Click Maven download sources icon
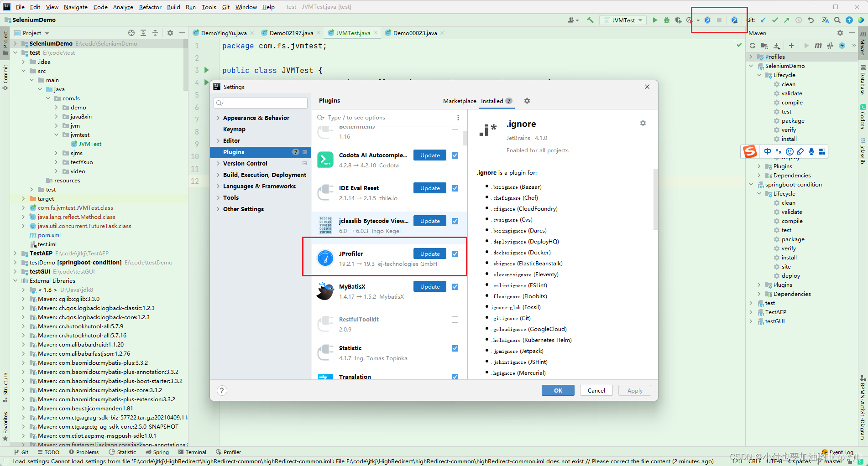Image resolution: width=868 pixels, height=466 pixels. 777,46
